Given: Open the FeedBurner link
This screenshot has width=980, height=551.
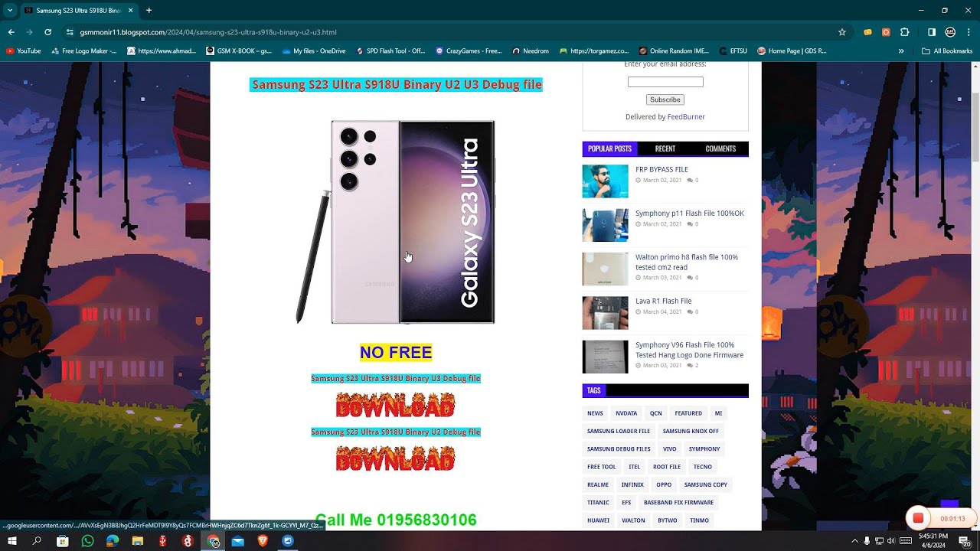Looking at the screenshot, I should pyautogui.click(x=686, y=117).
